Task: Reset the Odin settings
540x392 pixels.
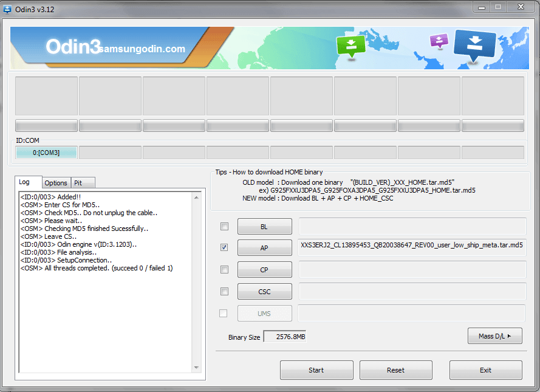Action: (x=395, y=370)
